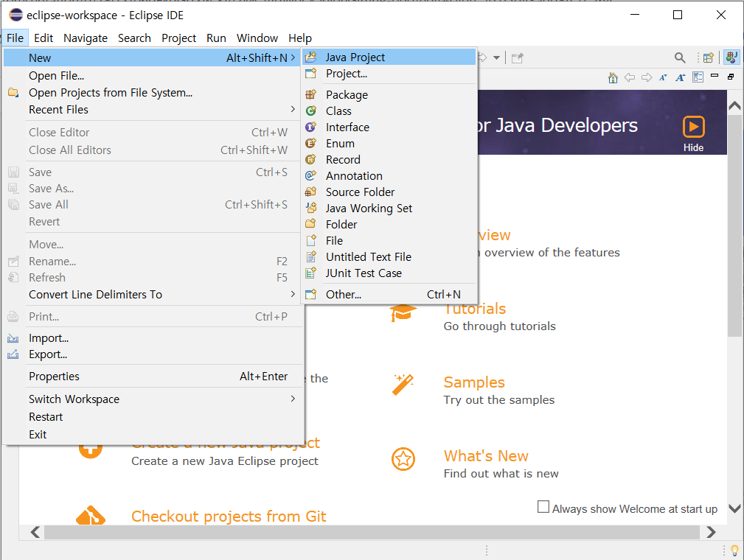Open the Search menu
The height and width of the screenshot is (560, 744).
click(x=134, y=38)
